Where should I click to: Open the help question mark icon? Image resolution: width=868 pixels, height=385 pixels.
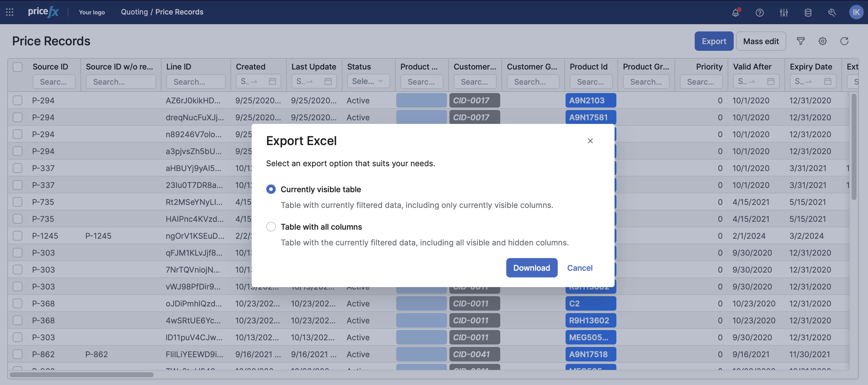click(759, 12)
